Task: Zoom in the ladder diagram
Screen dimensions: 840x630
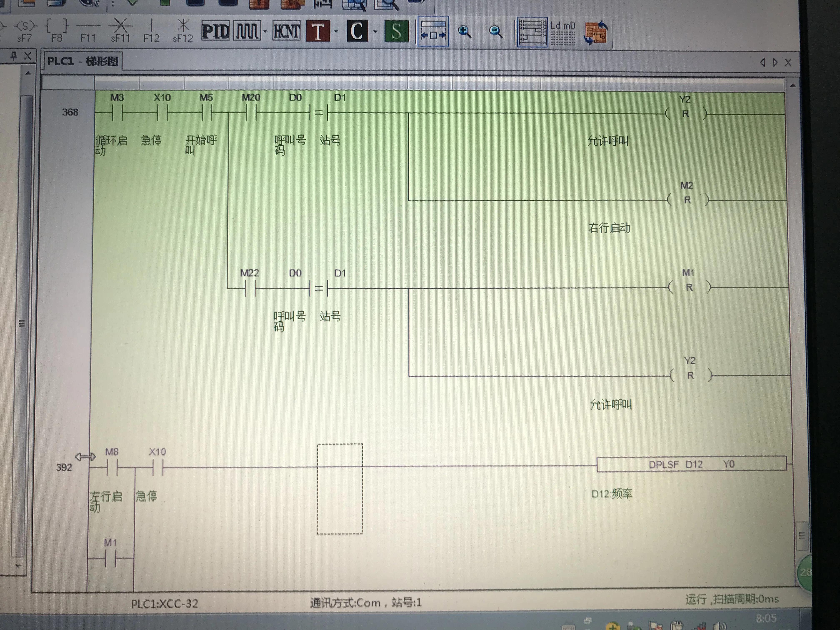Action: [464, 31]
